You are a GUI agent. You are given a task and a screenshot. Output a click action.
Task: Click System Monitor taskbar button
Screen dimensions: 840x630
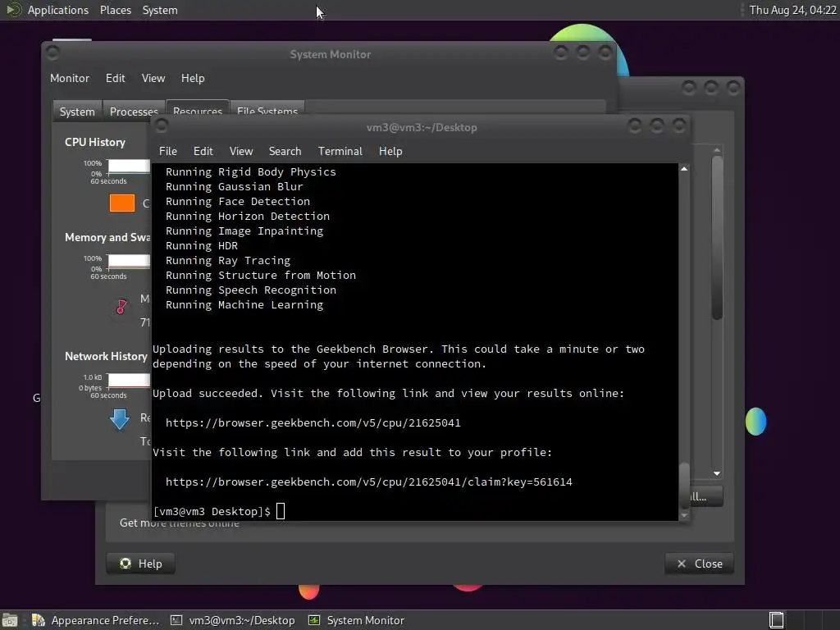[x=358, y=620]
